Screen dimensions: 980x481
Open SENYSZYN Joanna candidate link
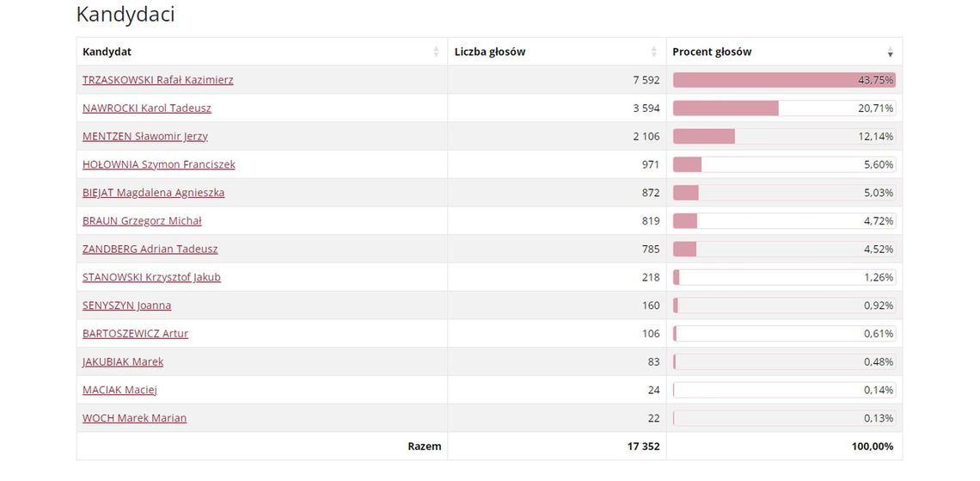[126, 305]
